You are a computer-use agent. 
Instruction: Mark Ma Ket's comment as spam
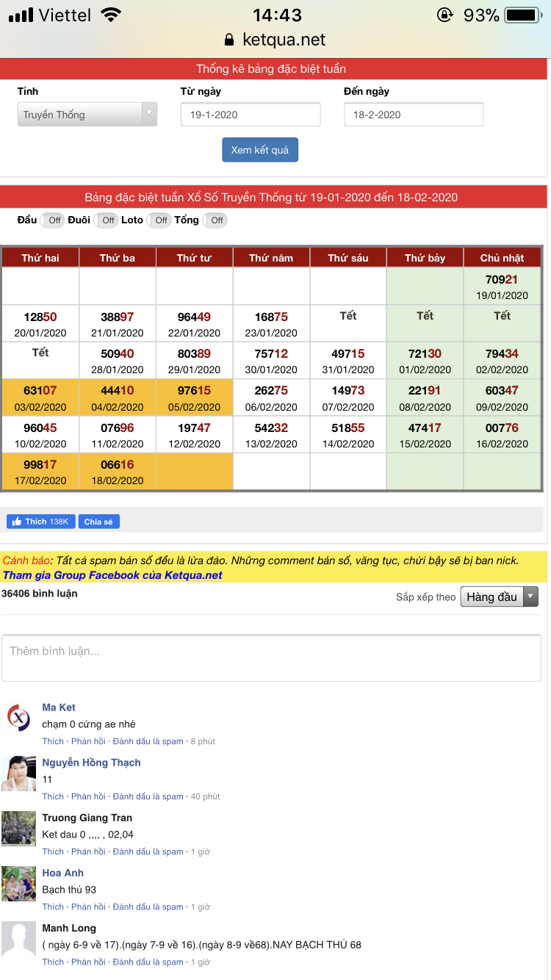pos(148,741)
